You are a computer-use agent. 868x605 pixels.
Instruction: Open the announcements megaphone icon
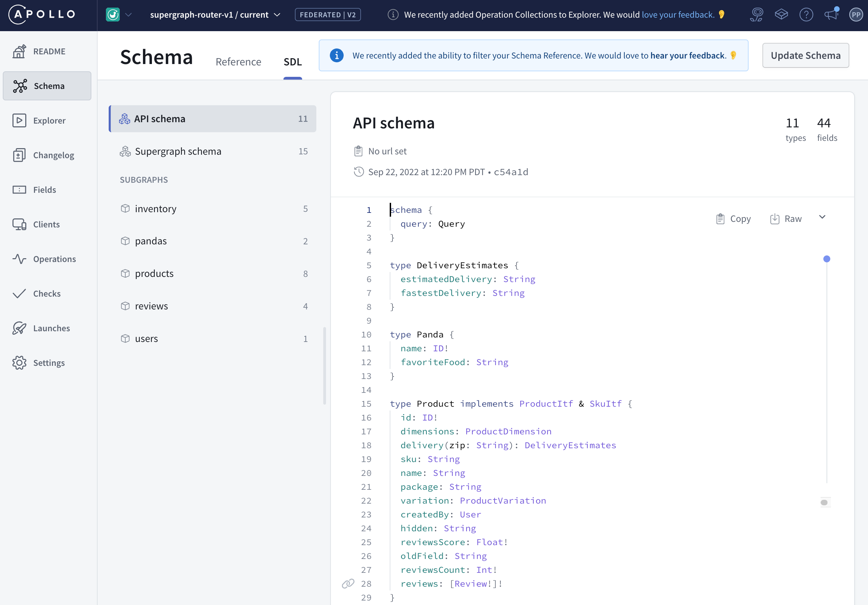pos(831,15)
